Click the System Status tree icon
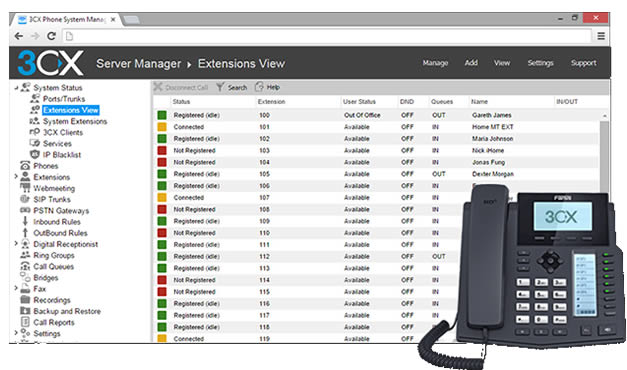 pos(25,87)
